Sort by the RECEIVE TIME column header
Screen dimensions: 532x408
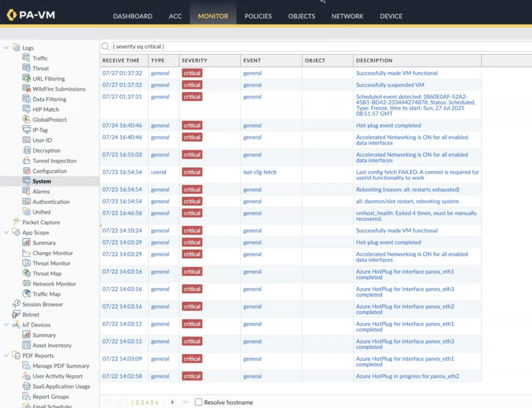point(121,61)
